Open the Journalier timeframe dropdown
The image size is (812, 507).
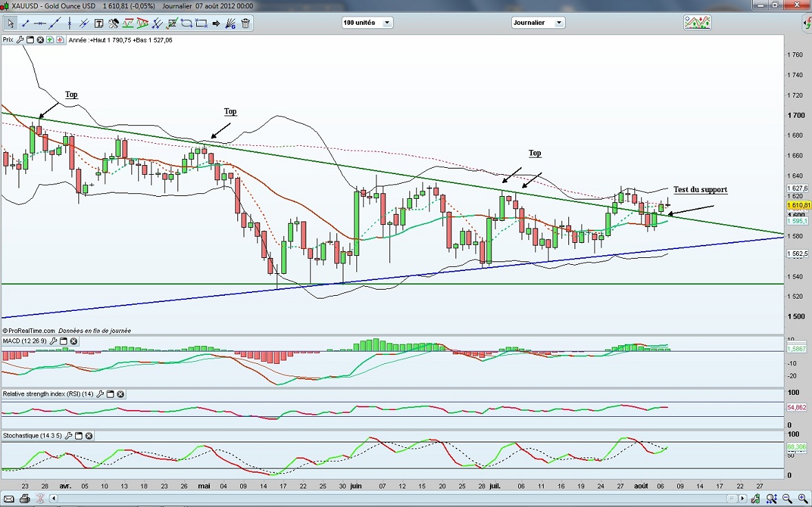(x=558, y=23)
